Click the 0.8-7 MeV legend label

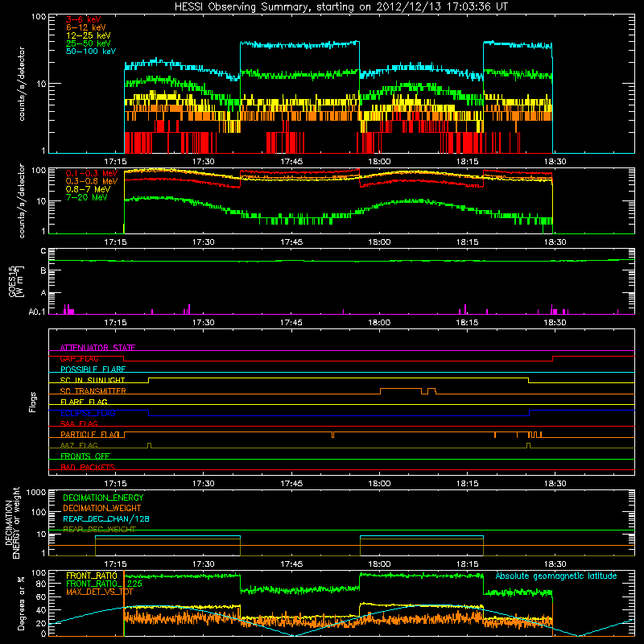pyautogui.click(x=88, y=189)
